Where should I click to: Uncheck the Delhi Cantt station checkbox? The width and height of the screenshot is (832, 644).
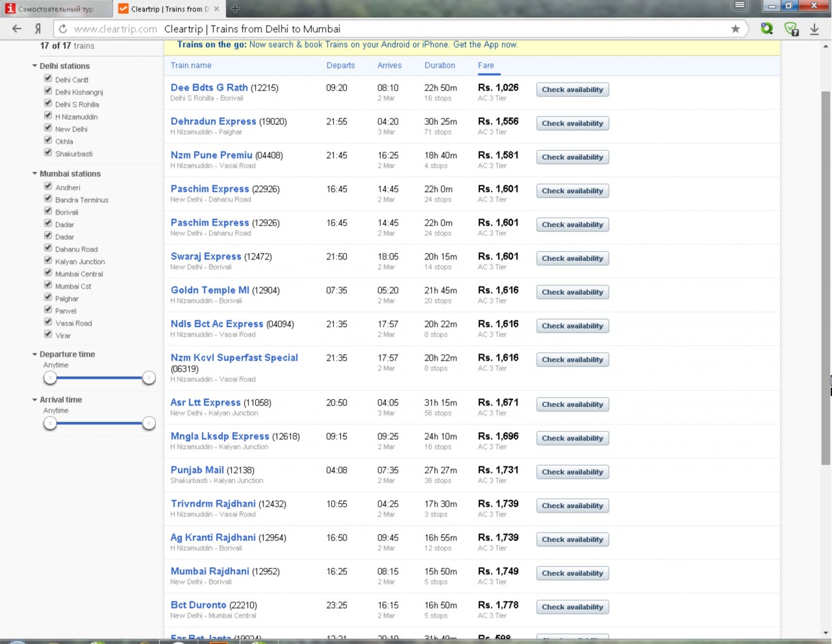[x=48, y=79]
